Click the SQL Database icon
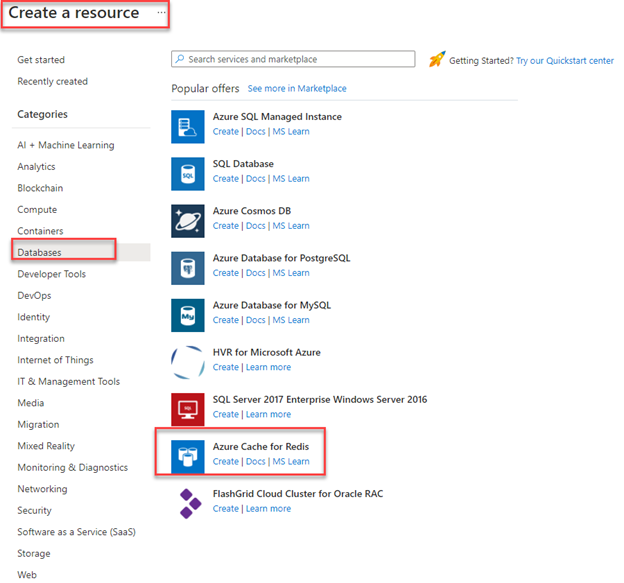624x583 pixels. point(188,171)
